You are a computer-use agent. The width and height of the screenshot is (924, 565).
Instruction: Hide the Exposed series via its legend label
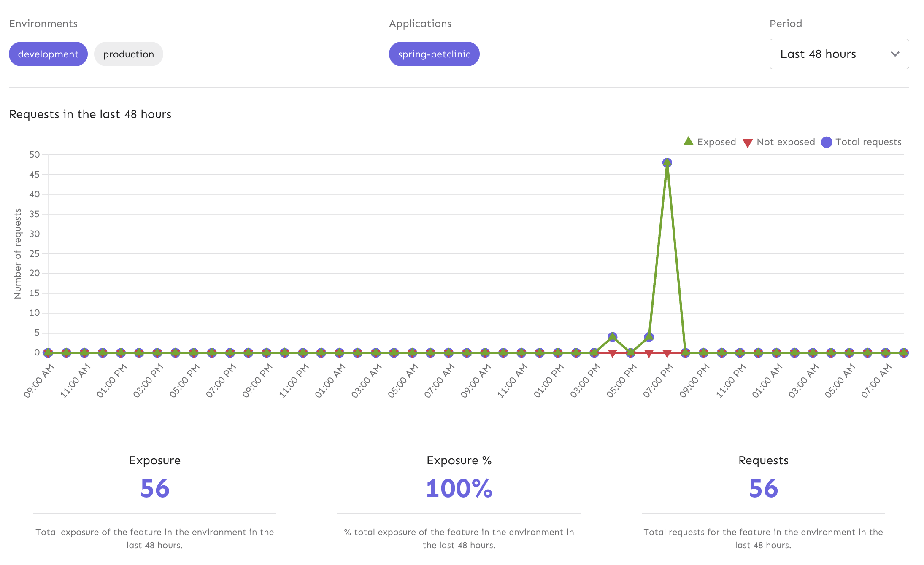tap(716, 142)
